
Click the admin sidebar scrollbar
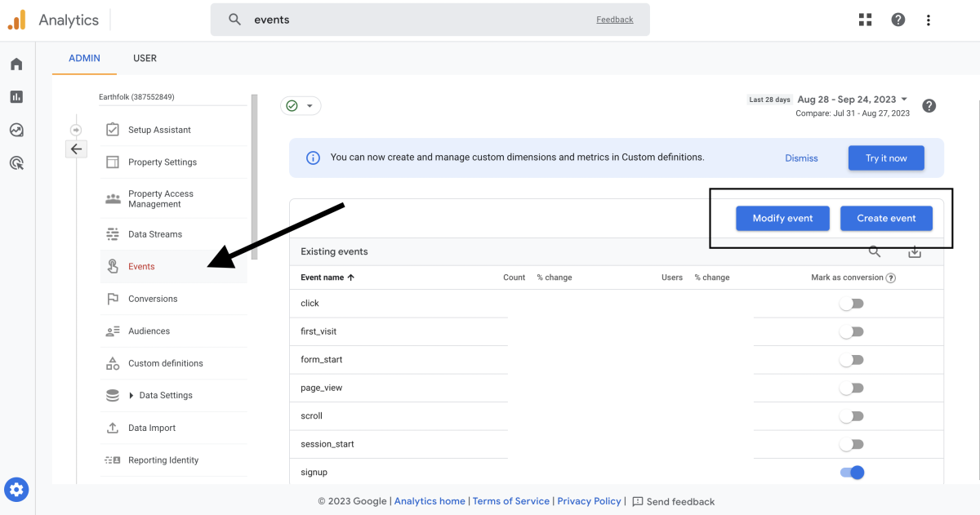254,177
